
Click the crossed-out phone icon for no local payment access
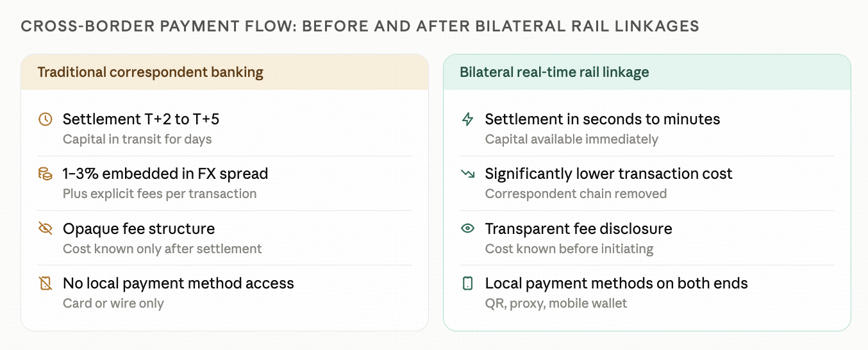(x=45, y=283)
